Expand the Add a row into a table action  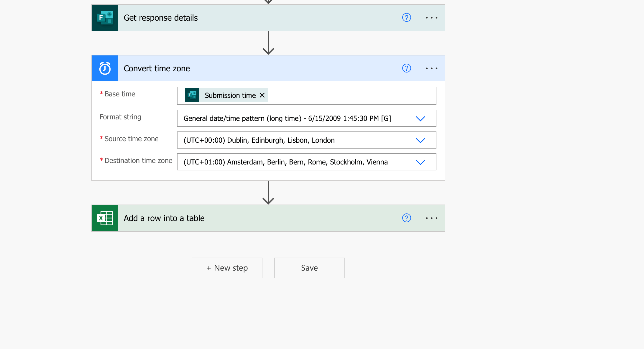[251, 218]
